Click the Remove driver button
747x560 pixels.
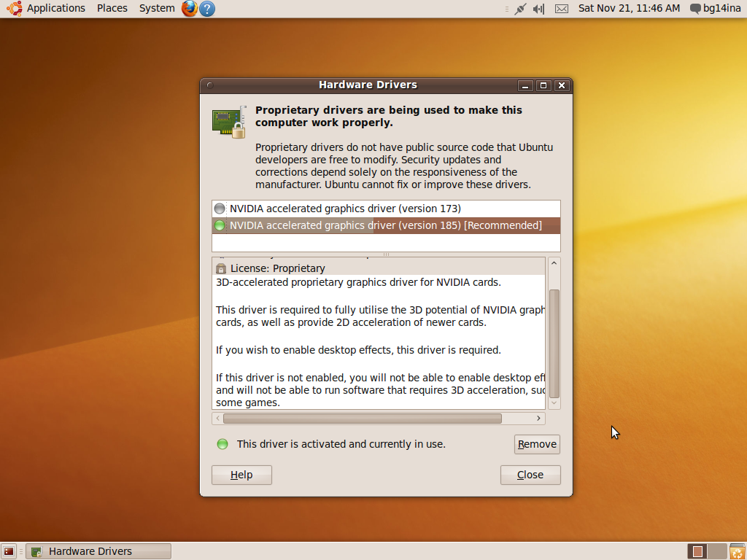click(x=537, y=444)
